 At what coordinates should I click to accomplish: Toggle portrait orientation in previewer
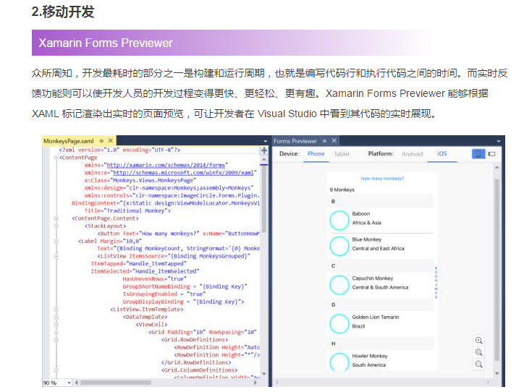pyautogui.click(x=478, y=154)
